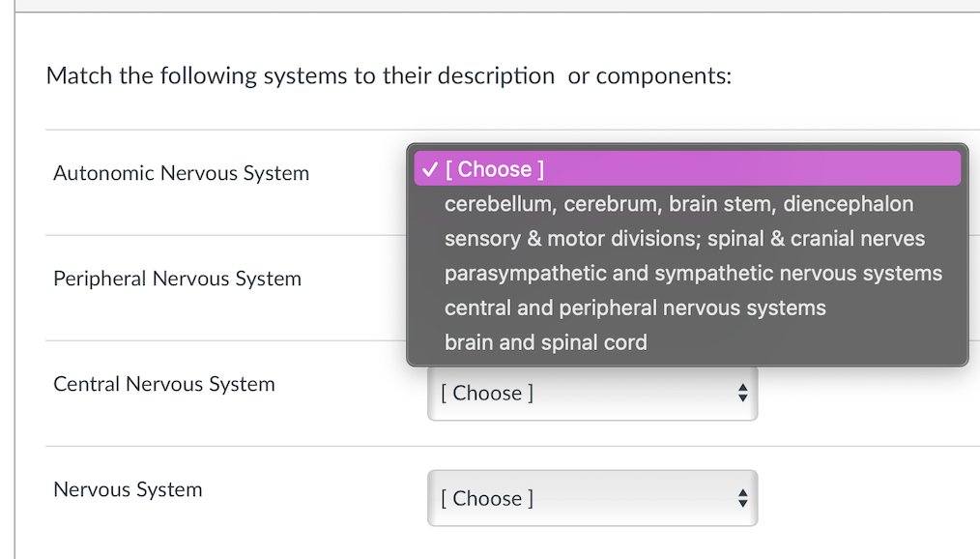Click the Peripheral Nervous System label

pyautogui.click(x=177, y=279)
